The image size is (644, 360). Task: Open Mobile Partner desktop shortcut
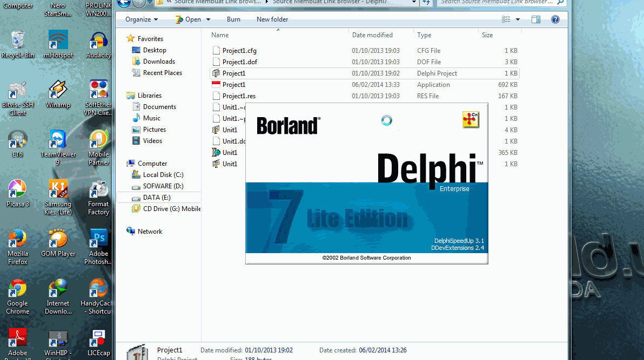point(98,147)
